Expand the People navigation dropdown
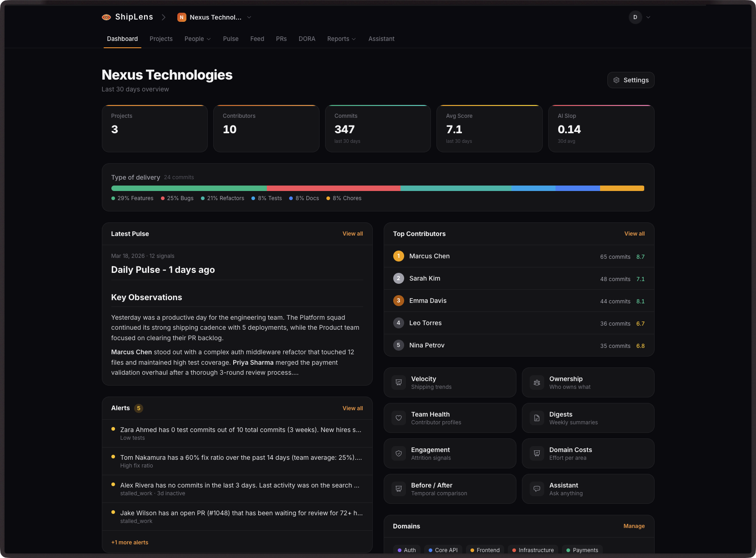Viewport: 756px width, 558px height. click(x=197, y=39)
